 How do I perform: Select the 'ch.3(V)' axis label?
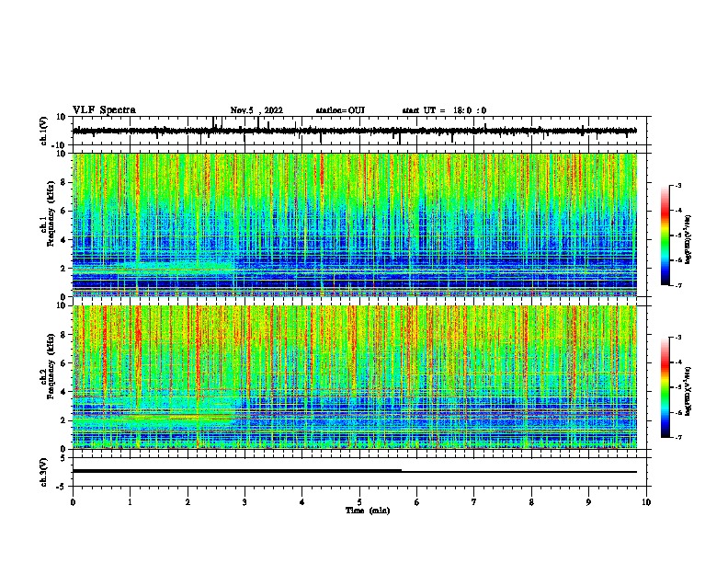[x=44, y=473]
